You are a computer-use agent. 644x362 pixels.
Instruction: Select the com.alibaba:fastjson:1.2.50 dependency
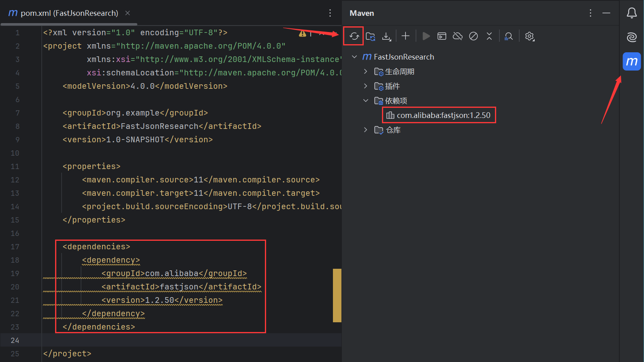tap(443, 116)
